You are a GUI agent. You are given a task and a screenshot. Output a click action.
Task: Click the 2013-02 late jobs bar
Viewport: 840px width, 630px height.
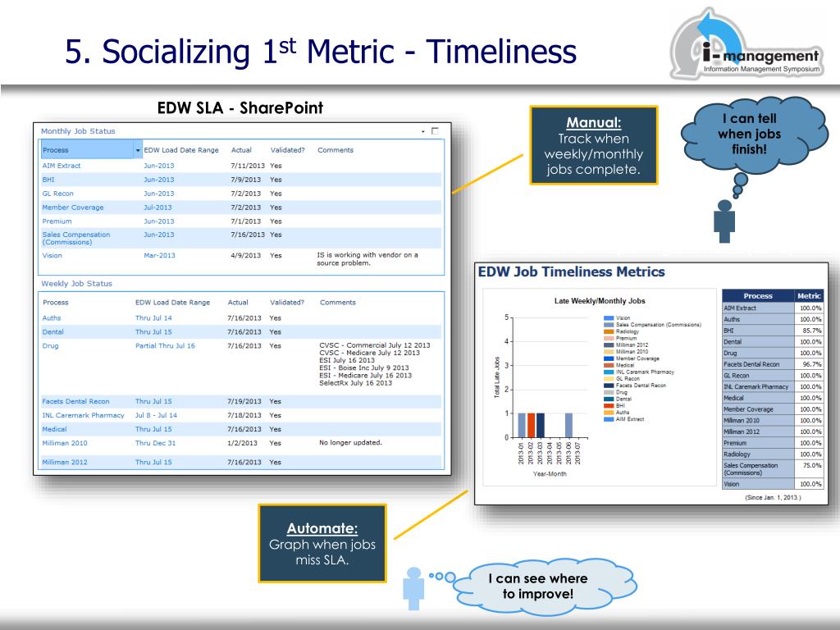tap(531, 426)
